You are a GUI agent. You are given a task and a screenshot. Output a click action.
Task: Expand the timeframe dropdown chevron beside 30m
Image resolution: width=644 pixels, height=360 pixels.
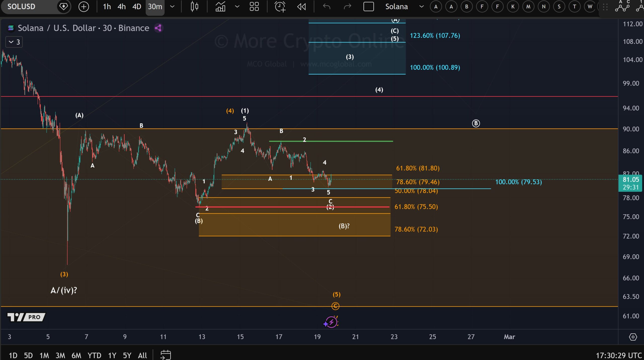click(x=172, y=7)
